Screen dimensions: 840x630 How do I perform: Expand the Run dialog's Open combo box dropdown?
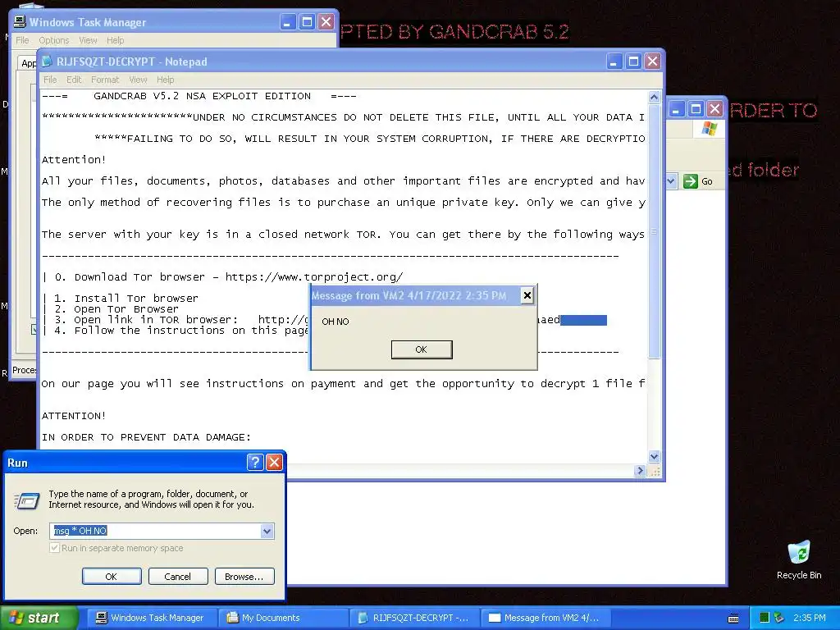click(x=267, y=531)
